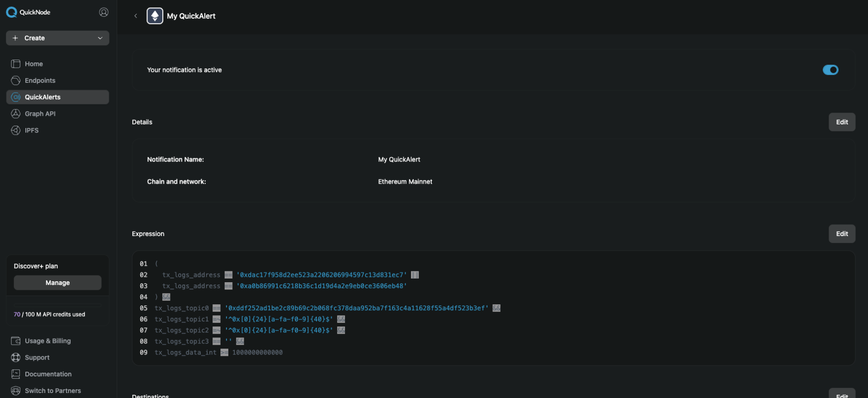Click the topic2 regex pattern on line 07
Image resolution: width=868 pixels, height=398 pixels.
(x=279, y=330)
